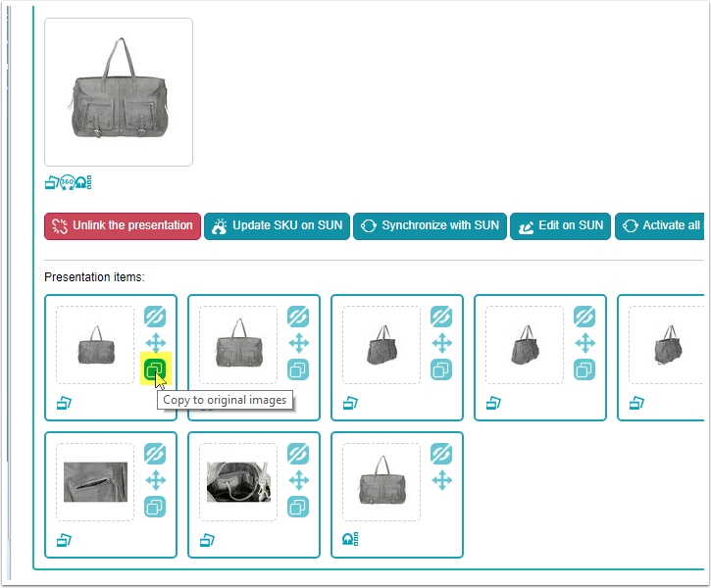The image size is (711, 588).
Task: Toggle visibility of zipper detail item
Action: tap(155, 454)
